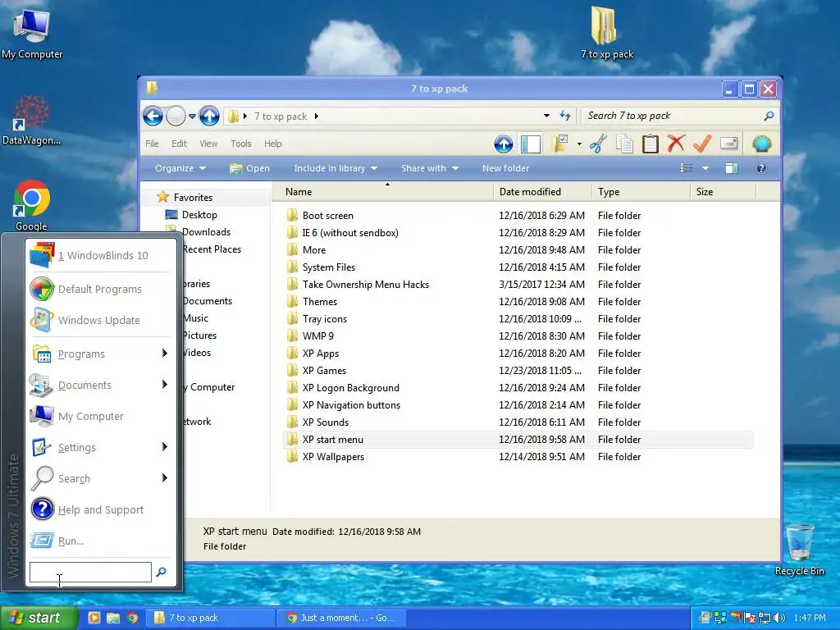Expand the address bar history dropdown
840x630 pixels.
click(546, 116)
